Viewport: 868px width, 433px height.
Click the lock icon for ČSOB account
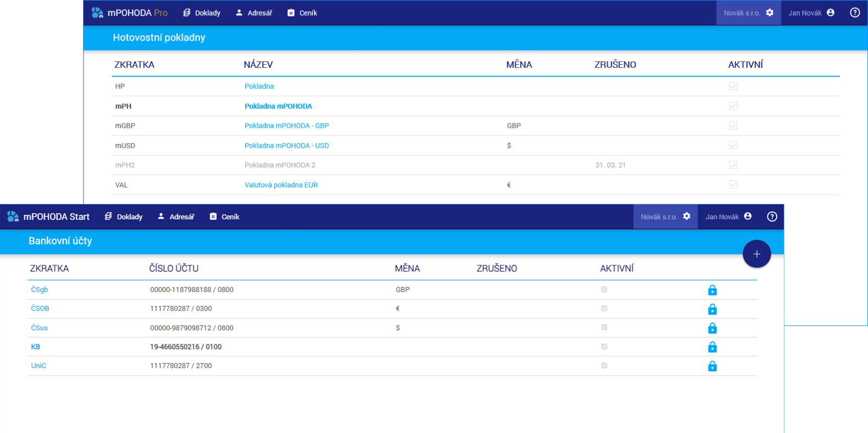(x=713, y=309)
